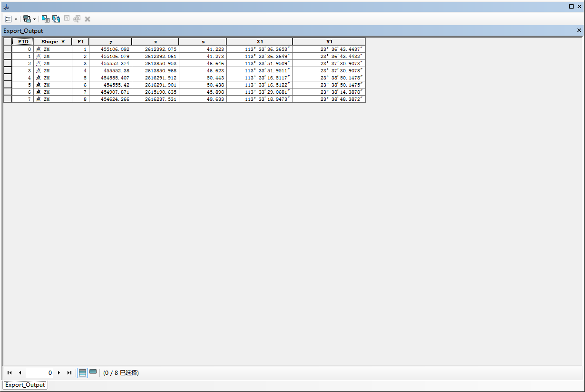Click the Switch Selection icon
The width and height of the screenshot is (585, 392).
(x=56, y=19)
